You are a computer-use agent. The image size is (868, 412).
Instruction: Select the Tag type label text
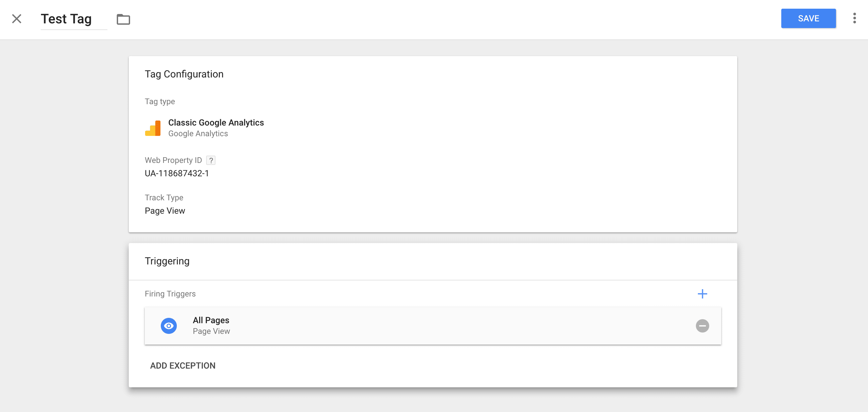(x=160, y=101)
